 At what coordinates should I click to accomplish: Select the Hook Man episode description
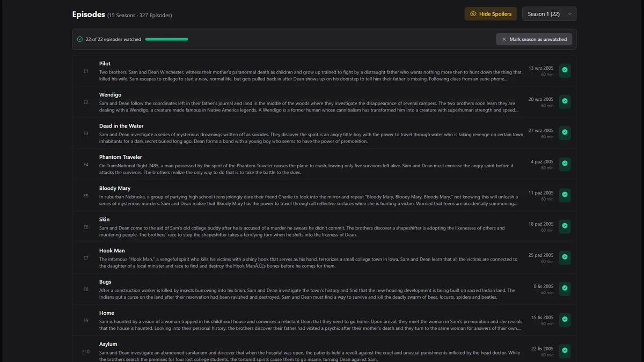point(308,262)
